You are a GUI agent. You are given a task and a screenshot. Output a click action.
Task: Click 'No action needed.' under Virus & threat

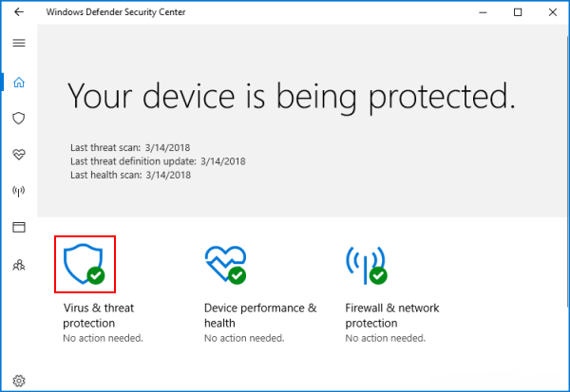click(103, 338)
